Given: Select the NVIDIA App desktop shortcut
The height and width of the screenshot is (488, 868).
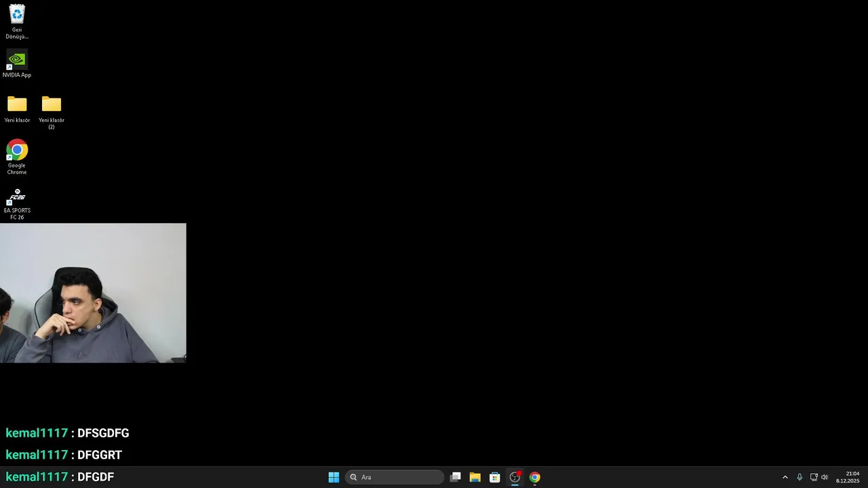Looking at the screenshot, I should click(17, 64).
